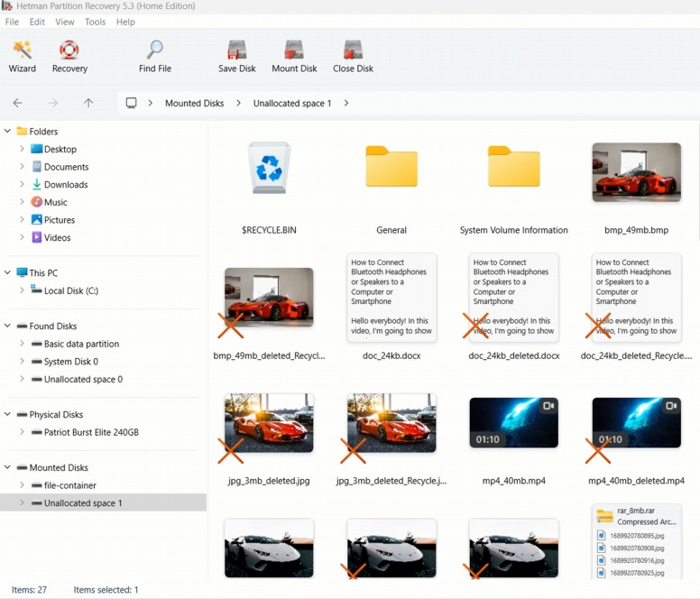700x599 pixels.
Task: Expand the Unallocated space 1 tree node
Action: pos(22,503)
